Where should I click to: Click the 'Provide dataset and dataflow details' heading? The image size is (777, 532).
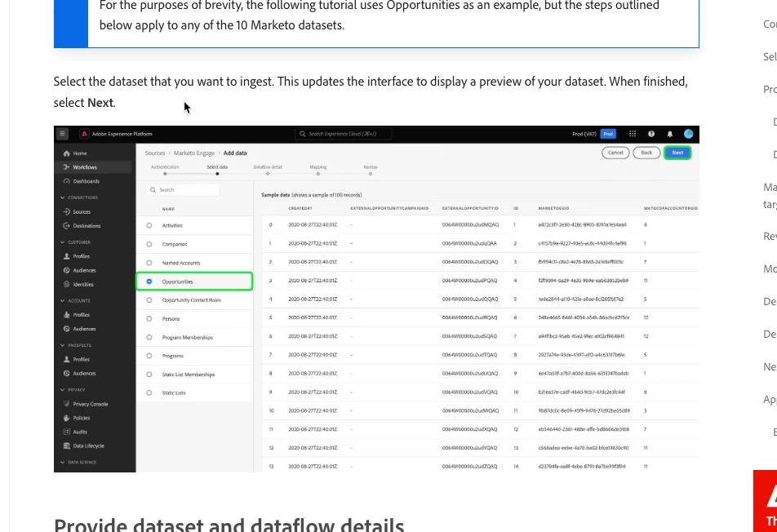(229, 525)
